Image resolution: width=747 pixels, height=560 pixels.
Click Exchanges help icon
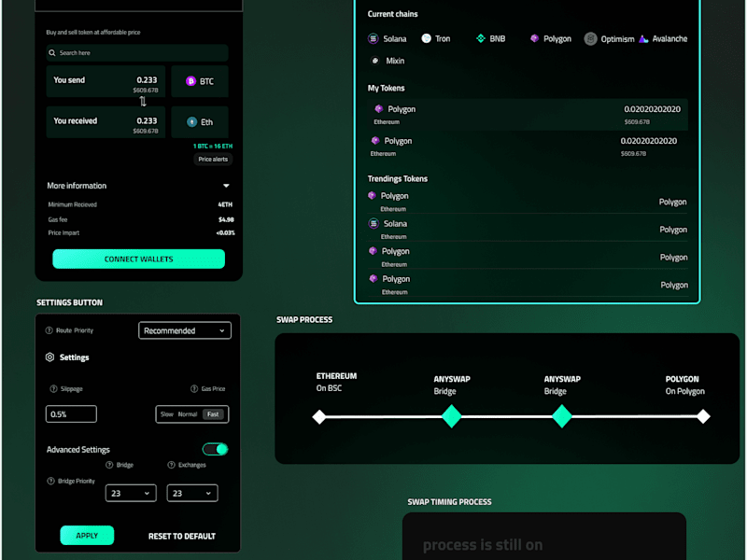click(171, 465)
